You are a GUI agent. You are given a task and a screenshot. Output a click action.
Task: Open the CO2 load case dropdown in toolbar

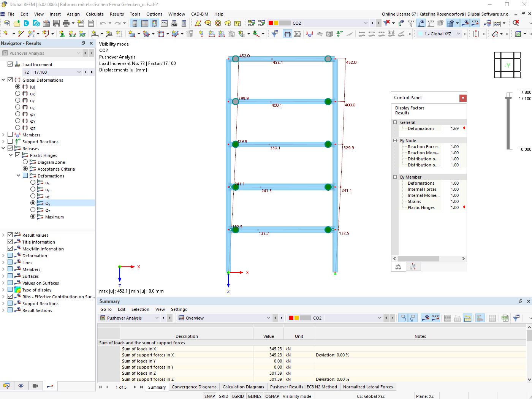click(366, 23)
